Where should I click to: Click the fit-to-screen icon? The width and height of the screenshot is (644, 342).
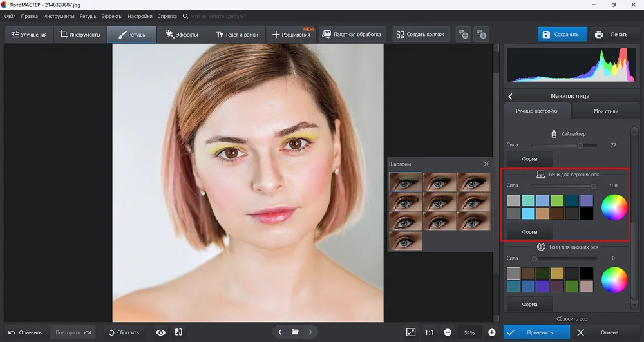point(411,332)
